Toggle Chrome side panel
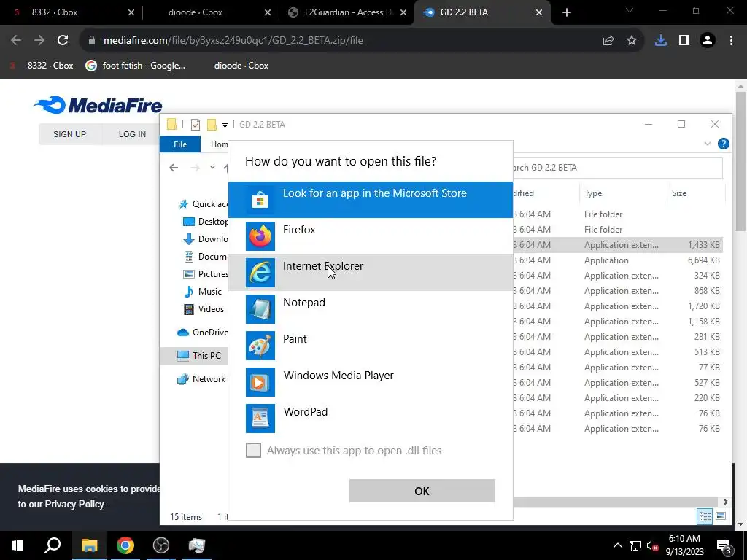The width and height of the screenshot is (747, 560). 684,41
